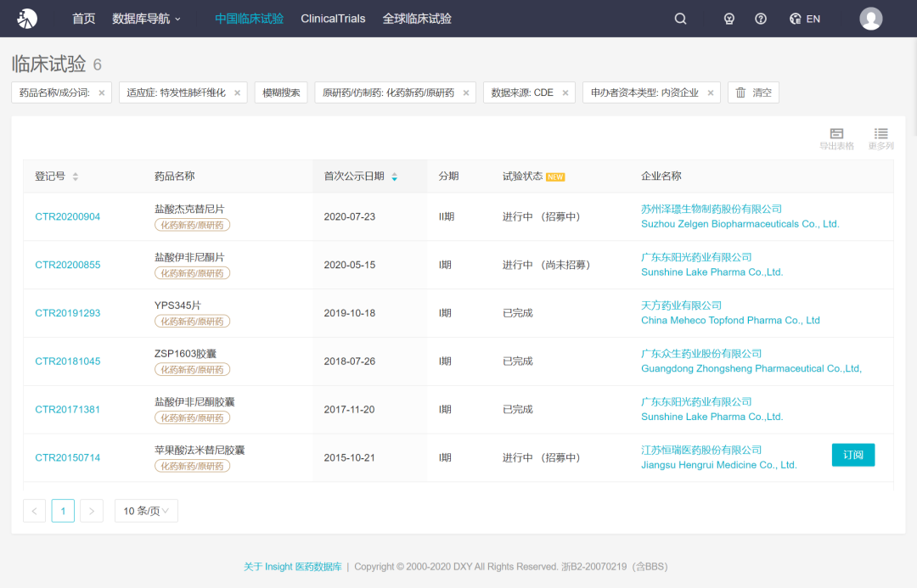Click Suzhou Zelgen Biopharmaceuticals English name
Screen dimensions: 917x588
(740, 224)
